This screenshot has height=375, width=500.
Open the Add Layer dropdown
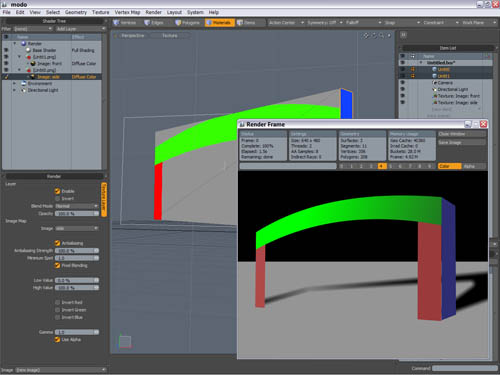80,29
